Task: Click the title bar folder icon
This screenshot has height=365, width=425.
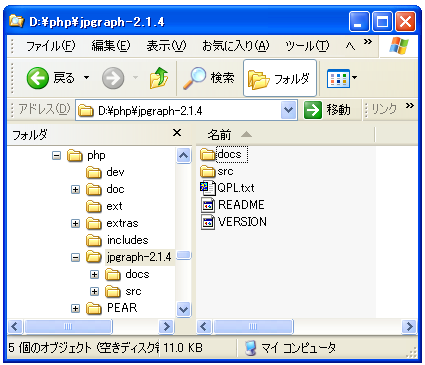Action: 17,21
